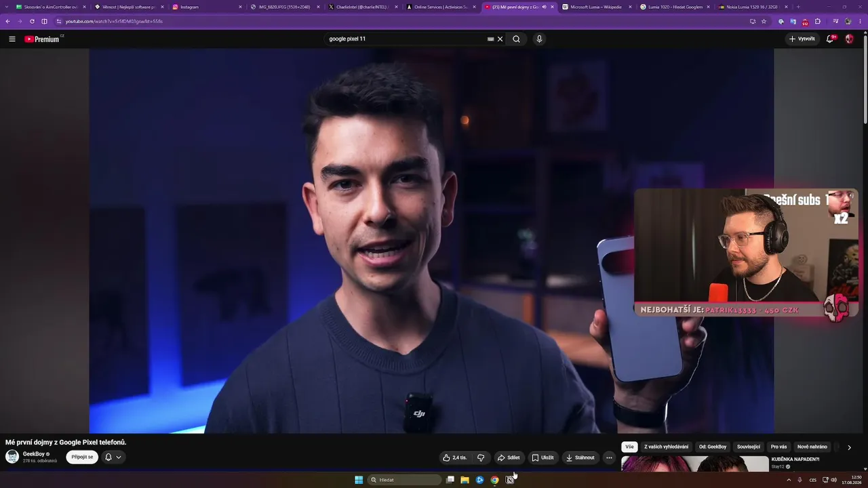
Task: Open the on-screen keyboard in search box
Action: pos(490,39)
